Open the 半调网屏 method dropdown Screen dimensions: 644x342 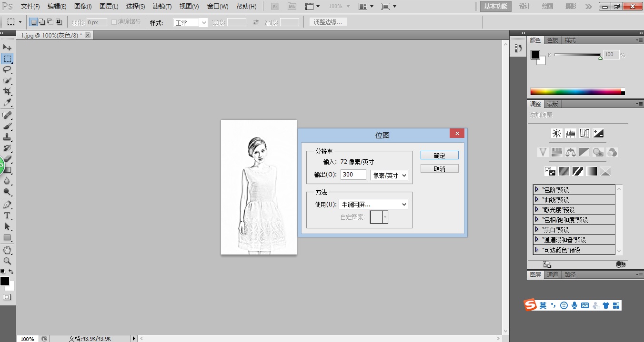click(373, 205)
